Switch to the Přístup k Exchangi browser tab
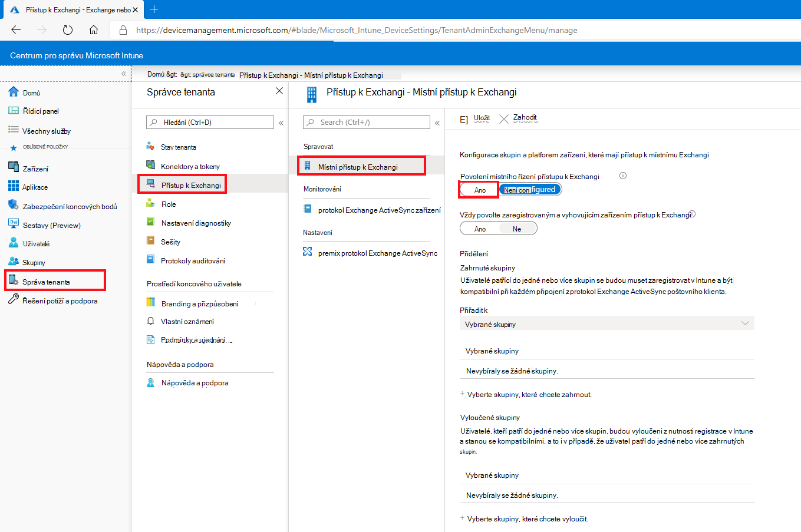Screen dimensions: 801x532 [74, 10]
